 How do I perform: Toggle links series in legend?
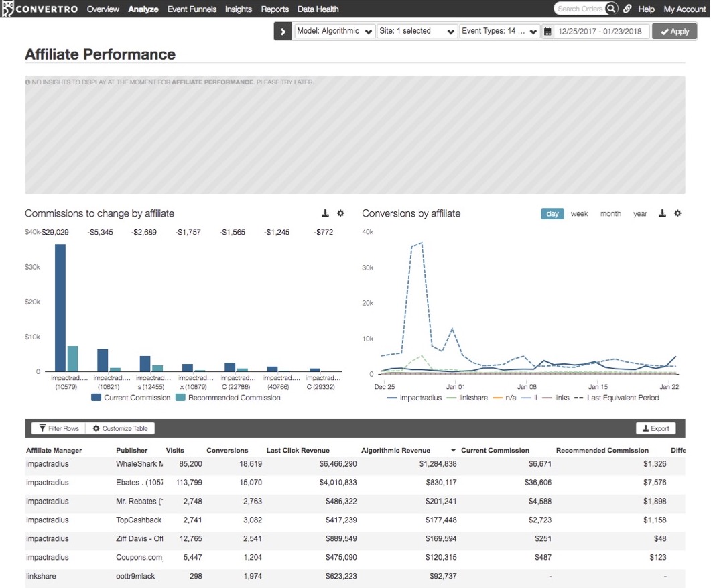click(x=556, y=398)
